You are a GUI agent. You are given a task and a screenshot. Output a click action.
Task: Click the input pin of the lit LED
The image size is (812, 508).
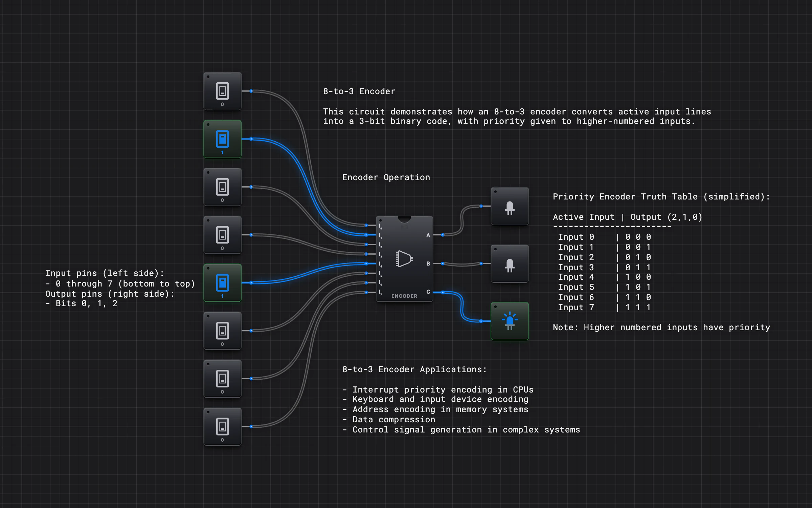click(x=481, y=321)
